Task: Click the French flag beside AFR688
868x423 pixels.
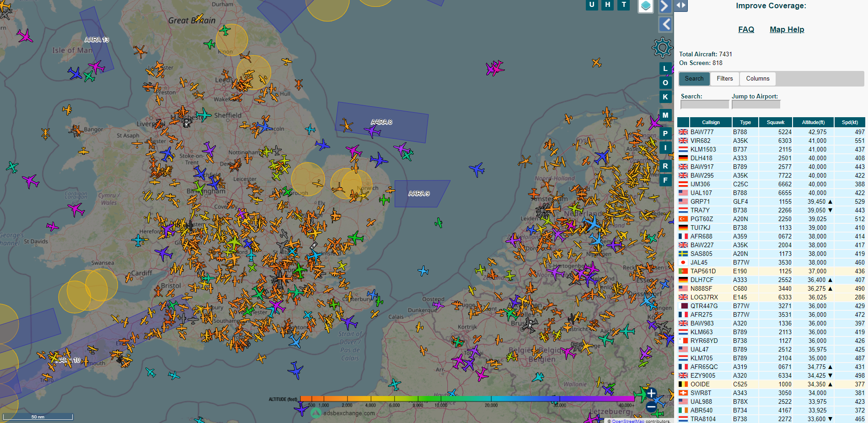Action: pos(683,236)
